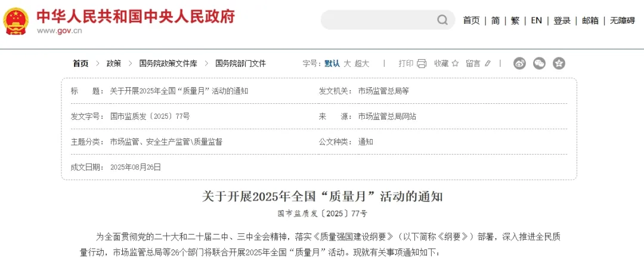Switch the site language to EN
644x262 pixels.
536,20
